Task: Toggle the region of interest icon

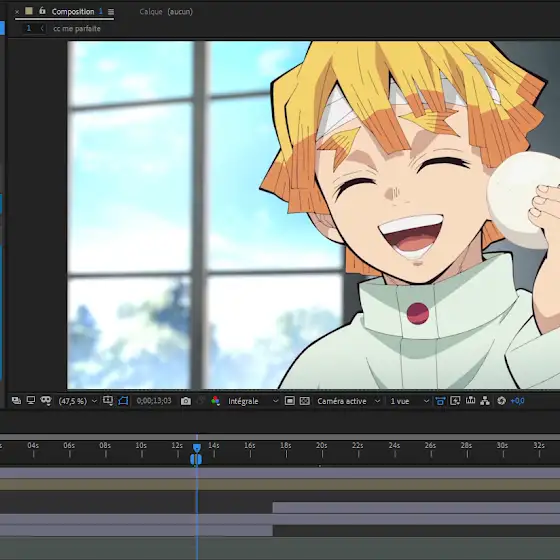Action: point(123,401)
